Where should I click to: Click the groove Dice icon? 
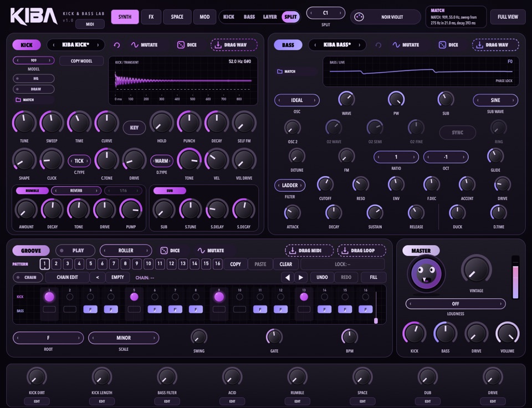(x=164, y=251)
